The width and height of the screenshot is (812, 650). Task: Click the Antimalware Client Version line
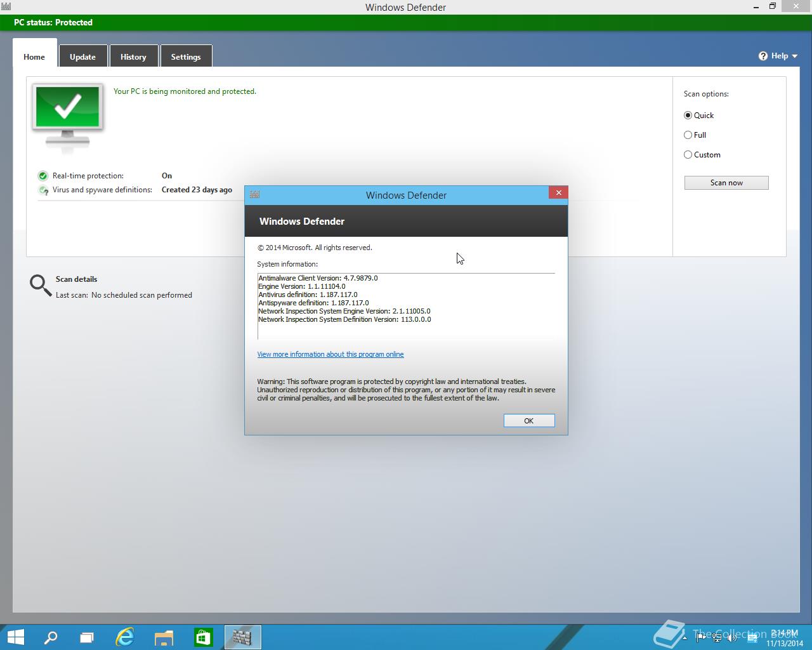(x=318, y=278)
